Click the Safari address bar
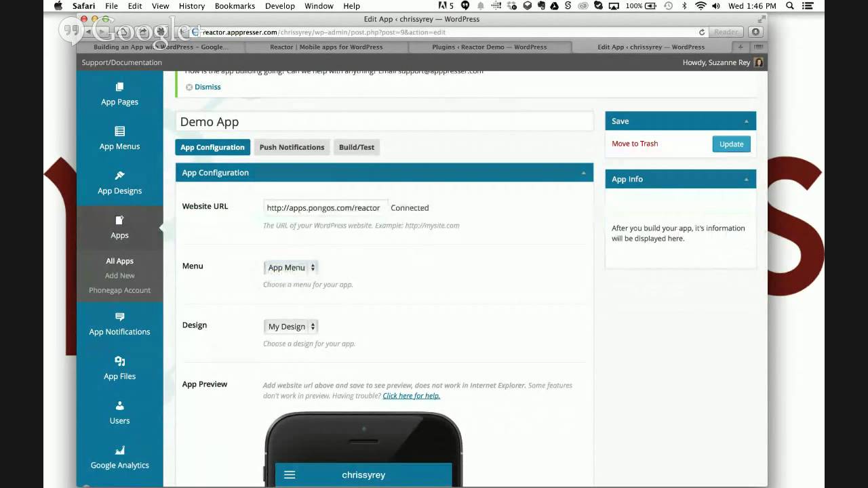The image size is (868, 488). coord(448,32)
